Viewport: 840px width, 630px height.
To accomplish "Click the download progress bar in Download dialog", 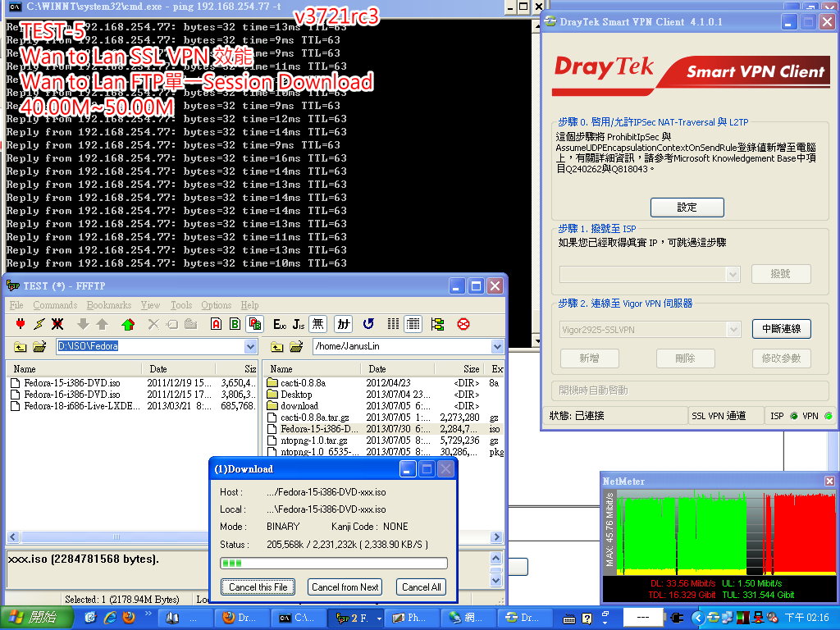I will 334,563.
